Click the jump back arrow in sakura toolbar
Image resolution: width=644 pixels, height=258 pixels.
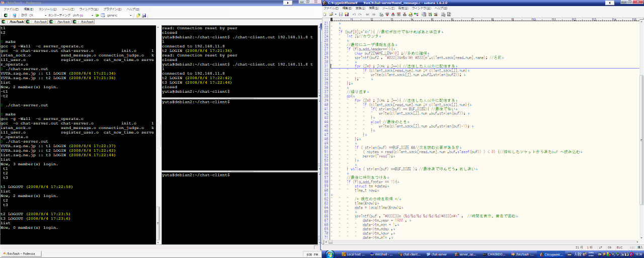(367, 15)
